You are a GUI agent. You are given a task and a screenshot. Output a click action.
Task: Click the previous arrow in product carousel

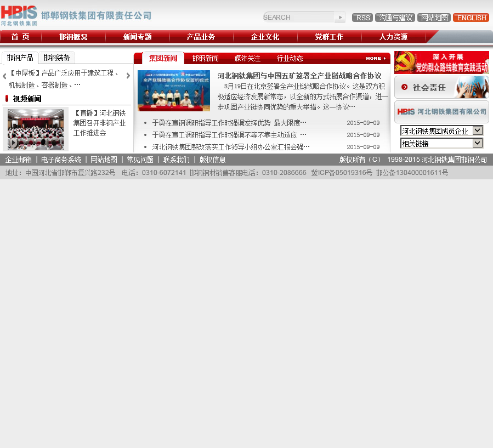[4, 76]
